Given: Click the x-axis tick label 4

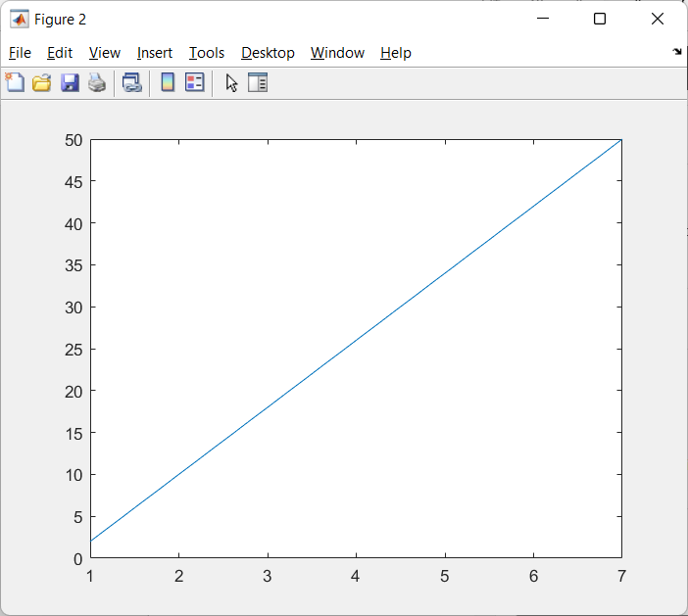Looking at the screenshot, I should pos(356,576).
